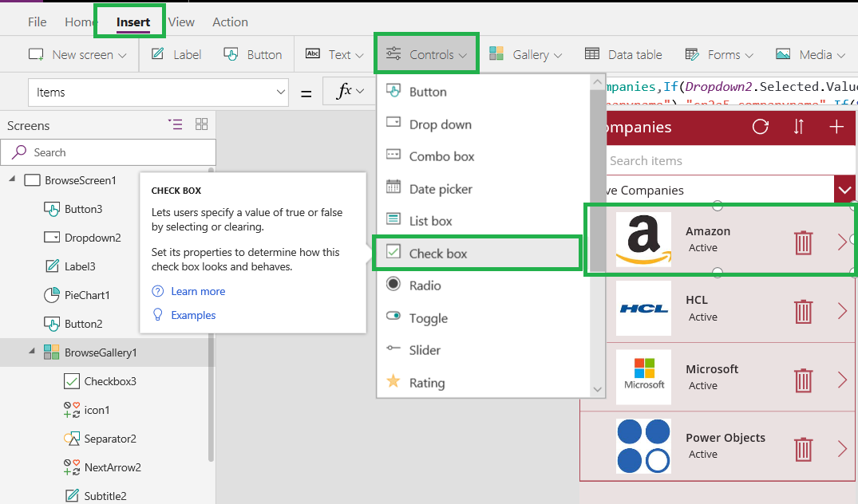Choose Slider from the Controls list

pyautogui.click(x=425, y=350)
